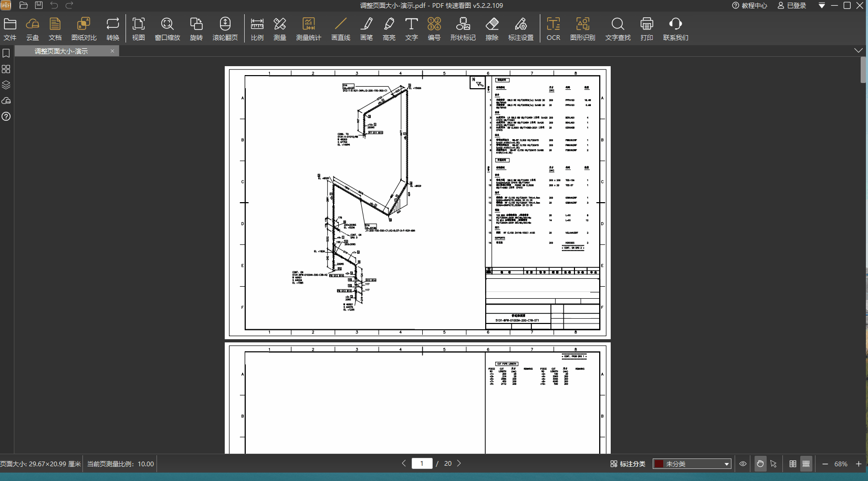This screenshot has height=481, width=868.
Task: Click the 当前页测量比例 10.00 status text
Action: (120, 464)
